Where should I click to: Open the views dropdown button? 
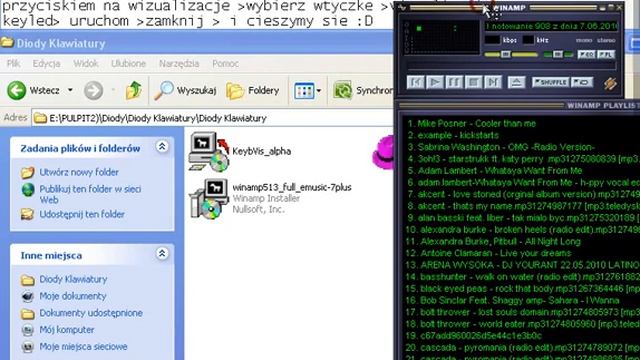coord(307,90)
